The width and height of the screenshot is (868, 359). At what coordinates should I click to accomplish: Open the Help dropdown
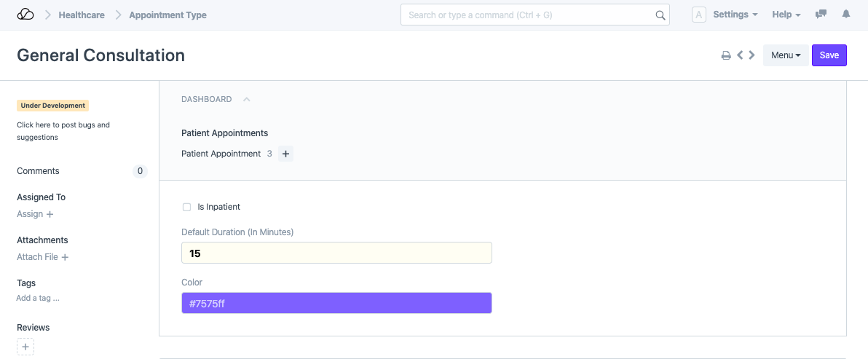(786, 15)
